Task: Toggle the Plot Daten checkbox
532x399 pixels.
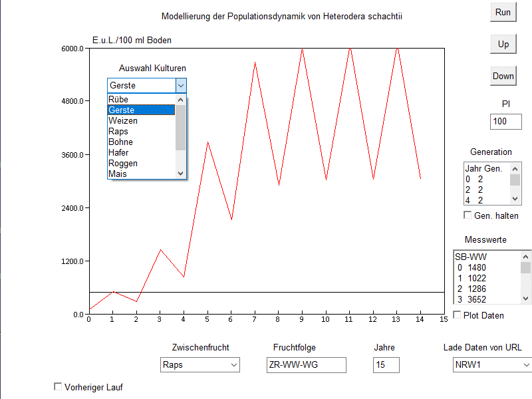Action: (x=457, y=315)
